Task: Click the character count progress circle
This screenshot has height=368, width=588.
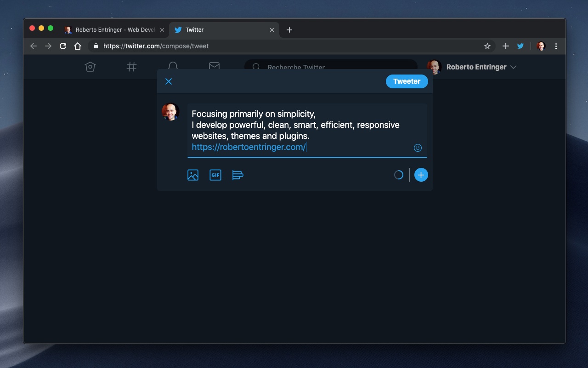Action: 399,175
